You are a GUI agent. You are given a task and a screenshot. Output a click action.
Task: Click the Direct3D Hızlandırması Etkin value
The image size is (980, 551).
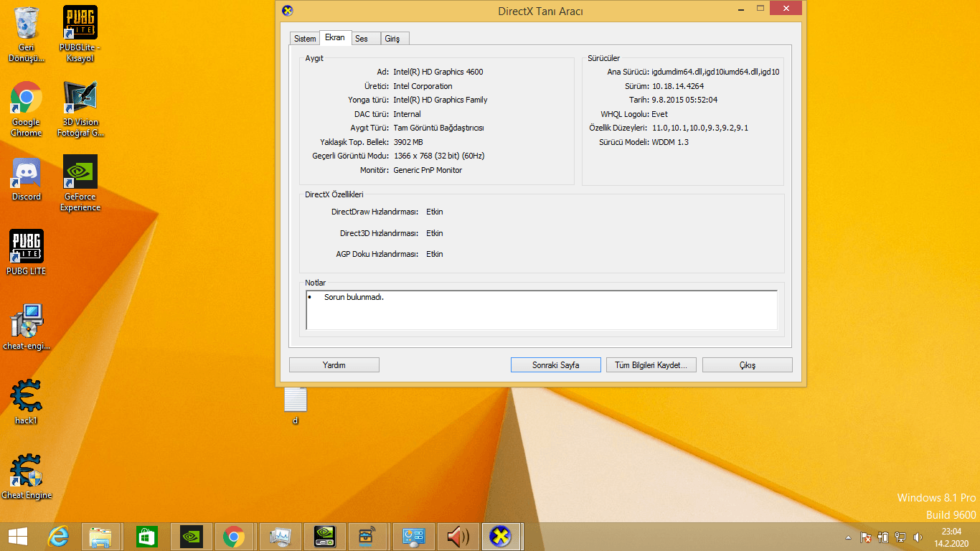pyautogui.click(x=435, y=233)
